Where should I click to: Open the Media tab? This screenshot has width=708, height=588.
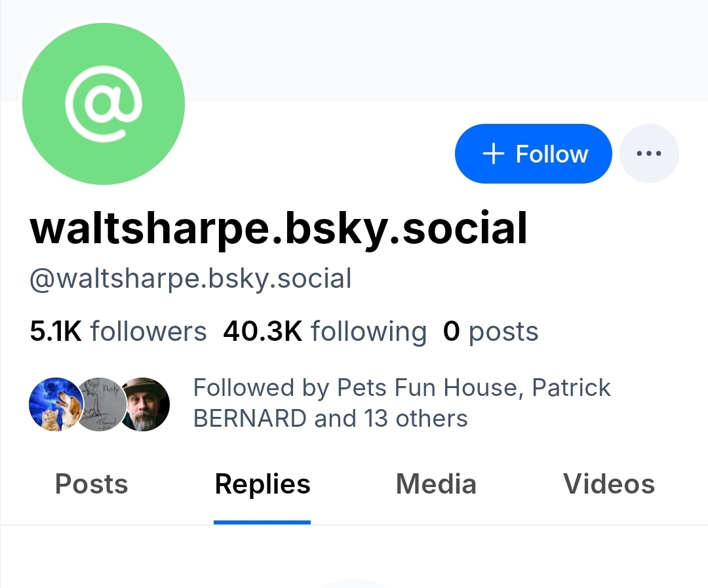436,484
